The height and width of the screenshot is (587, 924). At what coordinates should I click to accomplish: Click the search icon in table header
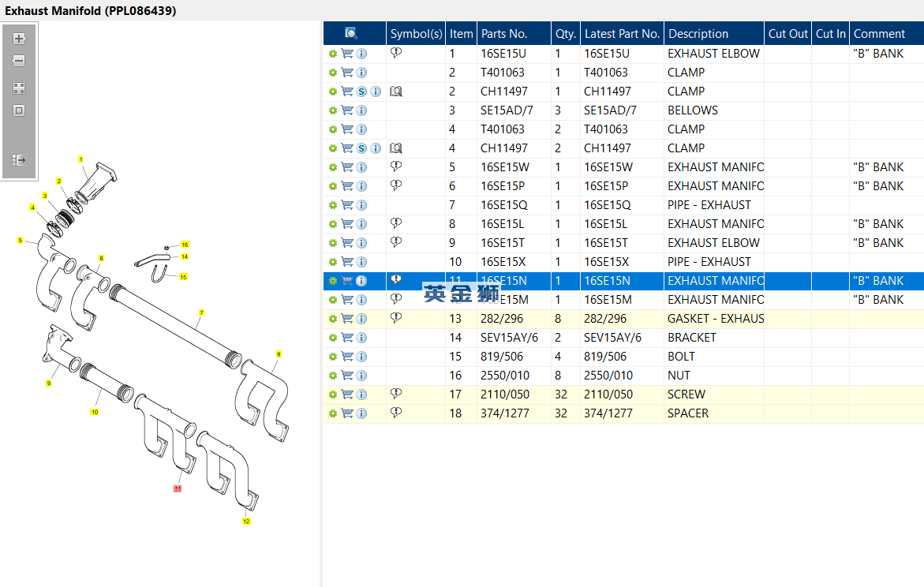pos(350,34)
